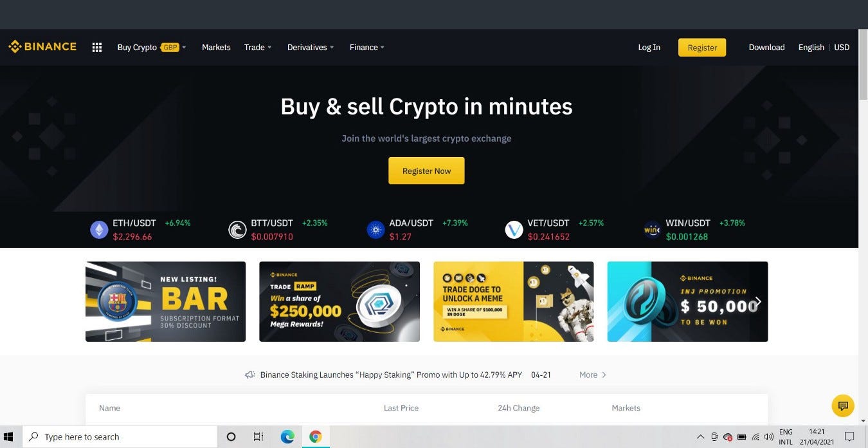Click the BTT/USDT BitTorrent coin icon
Viewport: 868px width, 448px height.
pyautogui.click(x=237, y=230)
